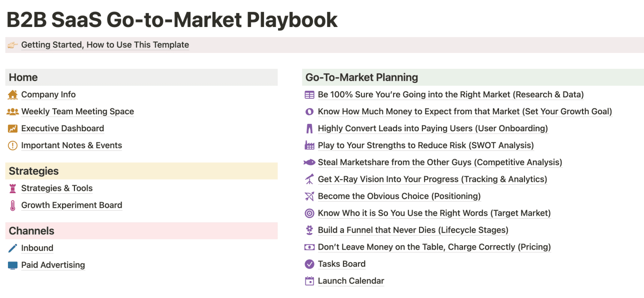Click the B2B SaaS Go-to-Market Playbook title
This screenshot has width=644, height=298.
pos(172,20)
